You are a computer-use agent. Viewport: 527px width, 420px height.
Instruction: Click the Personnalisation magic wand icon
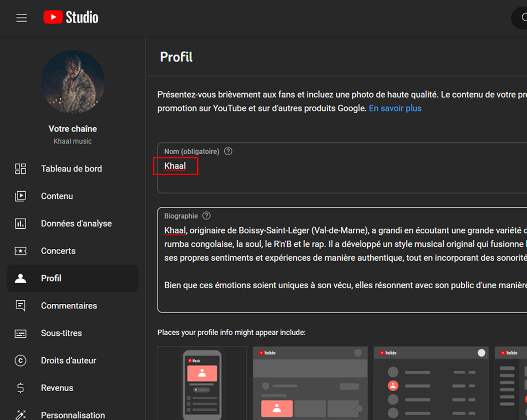pos(20,415)
